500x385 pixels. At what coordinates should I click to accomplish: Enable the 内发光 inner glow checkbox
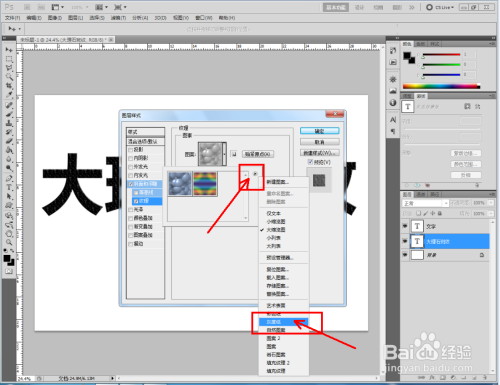pyautogui.click(x=131, y=176)
